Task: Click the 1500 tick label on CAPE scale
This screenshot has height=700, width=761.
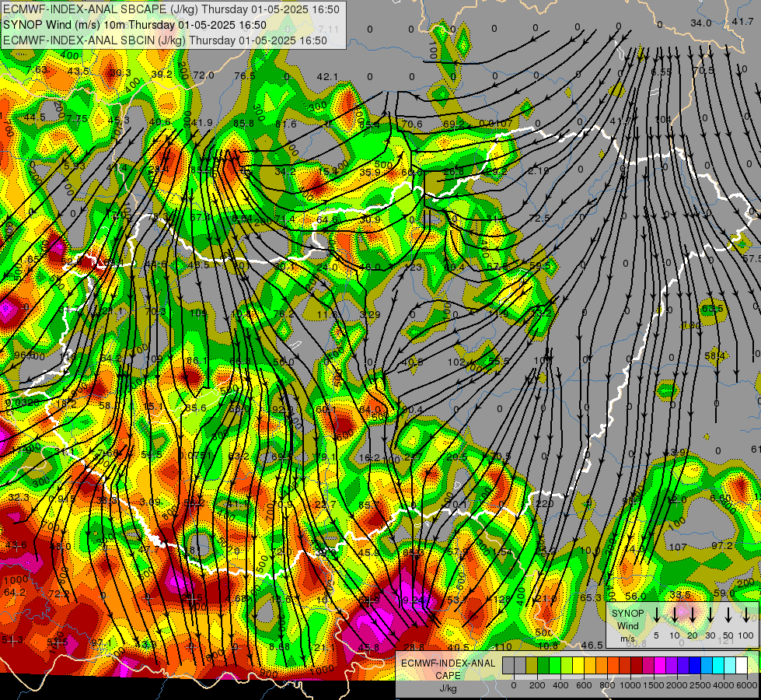Action: pos(654,685)
